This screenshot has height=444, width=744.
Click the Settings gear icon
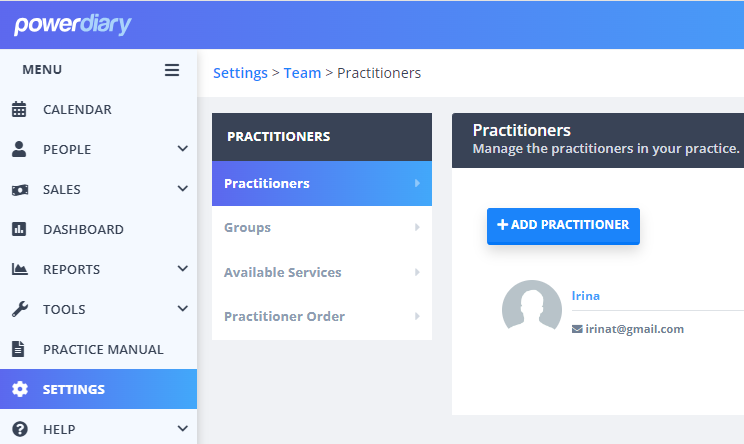19,389
